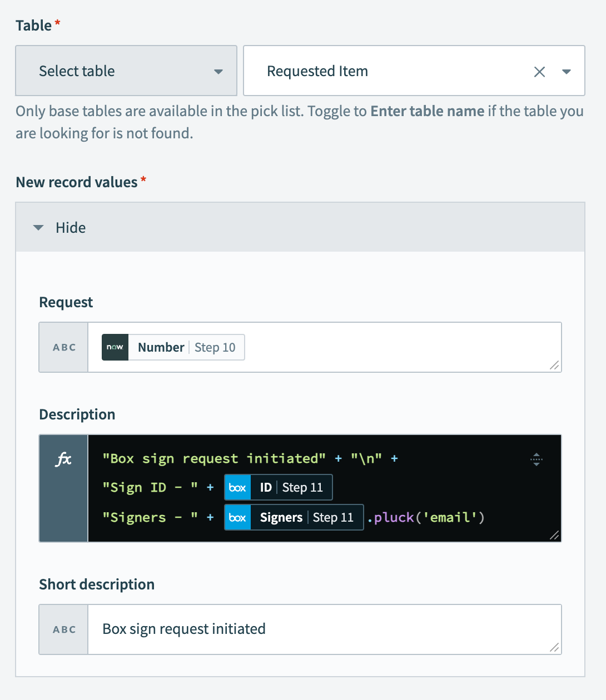The height and width of the screenshot is (700, 606).
Task: Click the box icon on the ID pill
Action: tap(237, 487)
